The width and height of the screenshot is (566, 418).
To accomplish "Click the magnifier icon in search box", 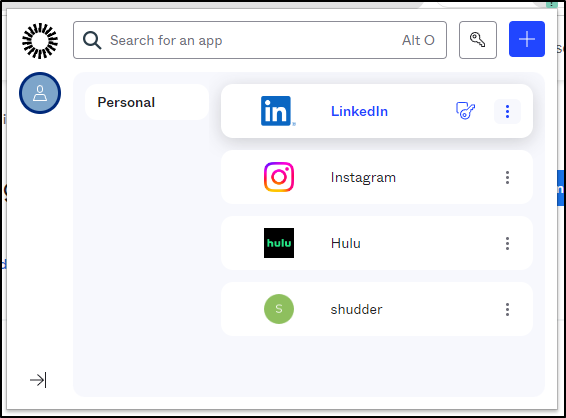I will 92,40.
